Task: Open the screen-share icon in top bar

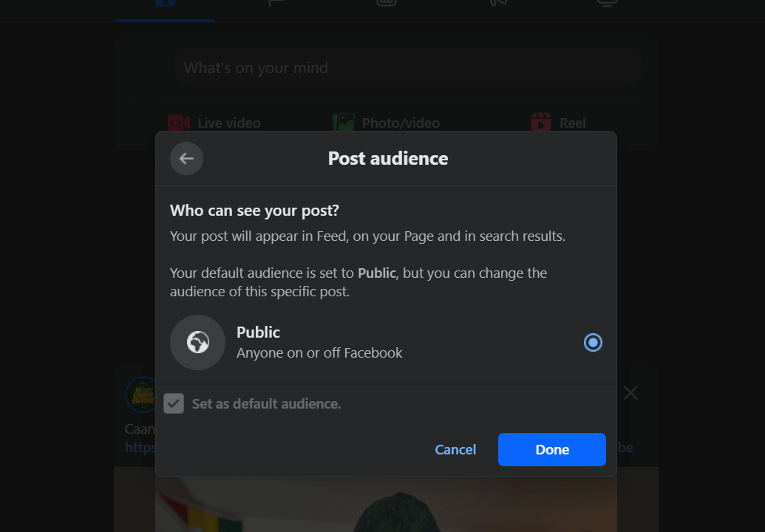Action: click(606, 4)
